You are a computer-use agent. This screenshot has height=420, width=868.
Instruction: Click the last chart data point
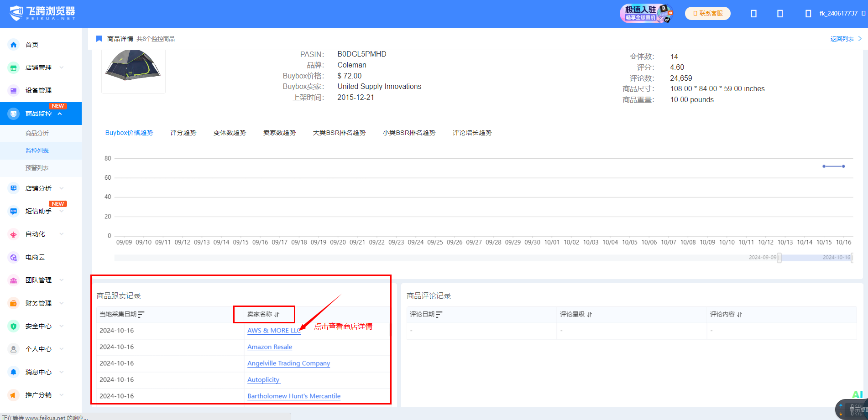(x=843, y=166)
